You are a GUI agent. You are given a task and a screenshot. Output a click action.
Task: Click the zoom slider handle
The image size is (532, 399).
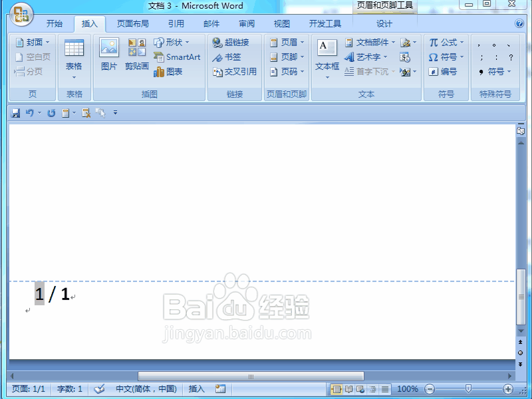pyautogui.click(x=468, y=388)
